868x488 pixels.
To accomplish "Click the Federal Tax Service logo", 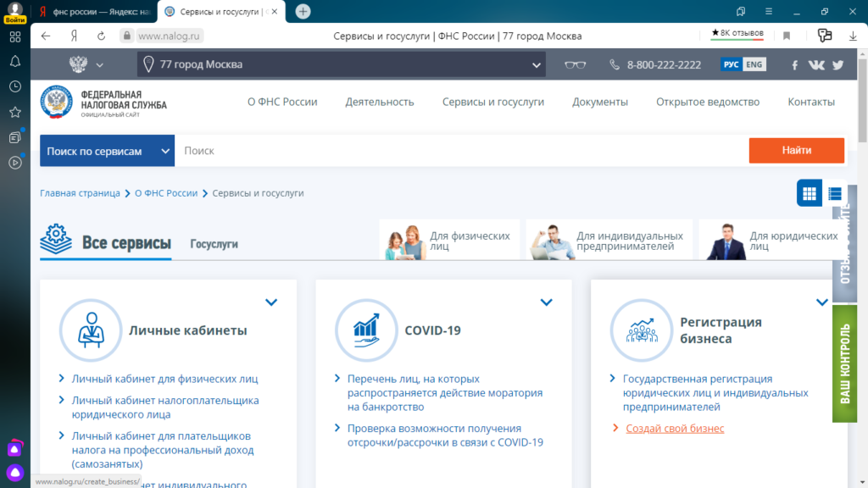I will 103,103.
